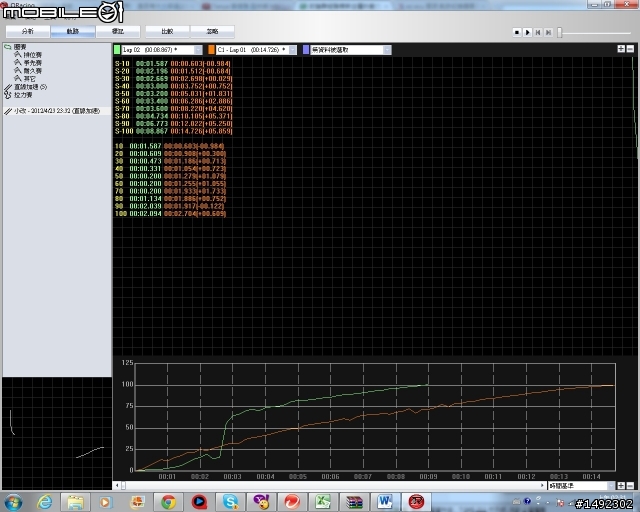Click the 00:05 time marker on the chart
The height and width of the screenshot is (512, 640).
(x=298, y=476)
